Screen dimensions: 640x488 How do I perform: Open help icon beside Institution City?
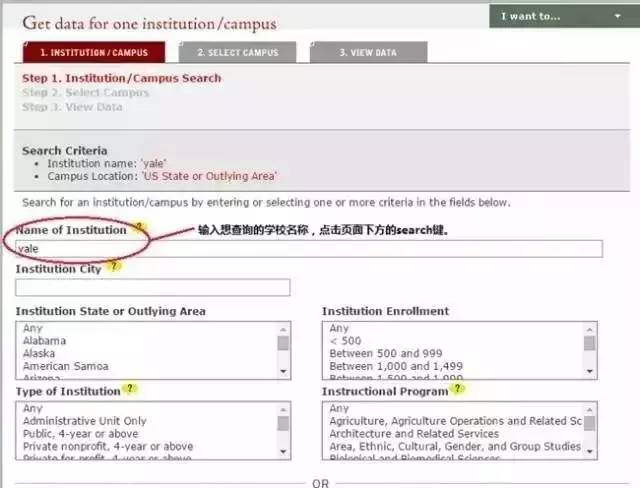(114, 266)
